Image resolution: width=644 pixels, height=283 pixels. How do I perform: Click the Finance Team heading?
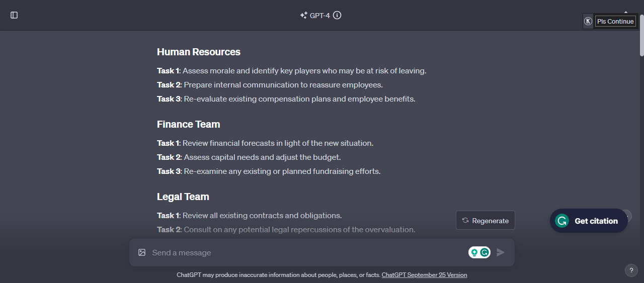(x=188, y=124)
